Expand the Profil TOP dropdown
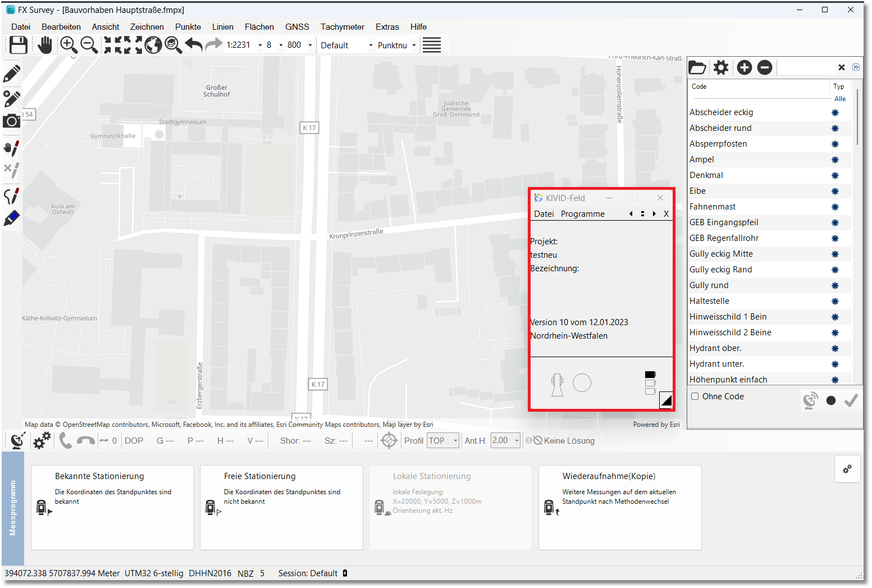872x588 pixels. (x=455, y=441)
